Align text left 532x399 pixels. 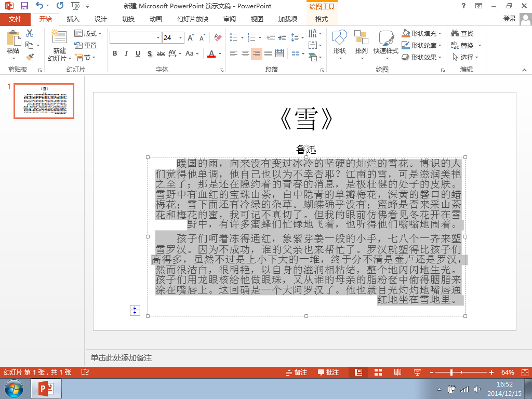(x=233, y=54)
